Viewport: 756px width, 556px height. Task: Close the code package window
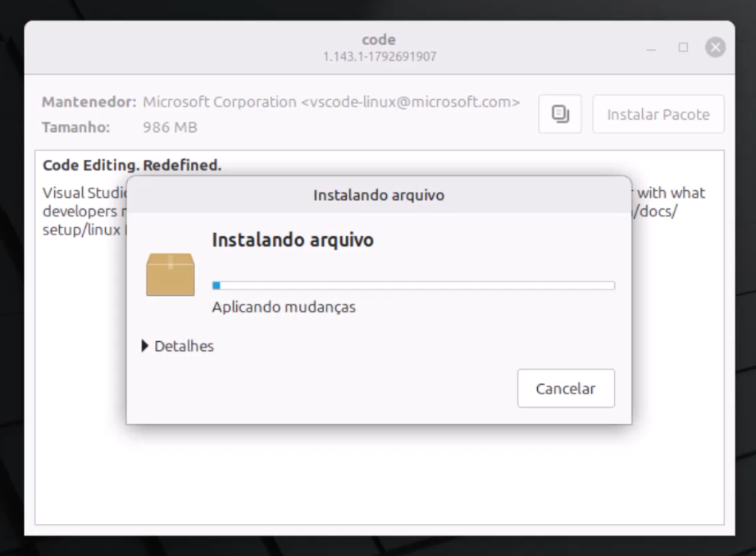coord(715,48)
